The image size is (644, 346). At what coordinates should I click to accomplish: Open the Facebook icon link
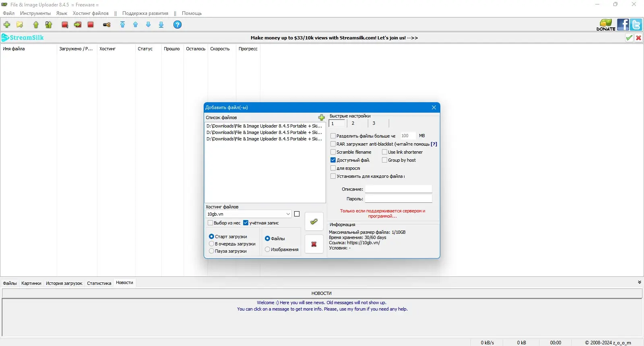point(623,25)
